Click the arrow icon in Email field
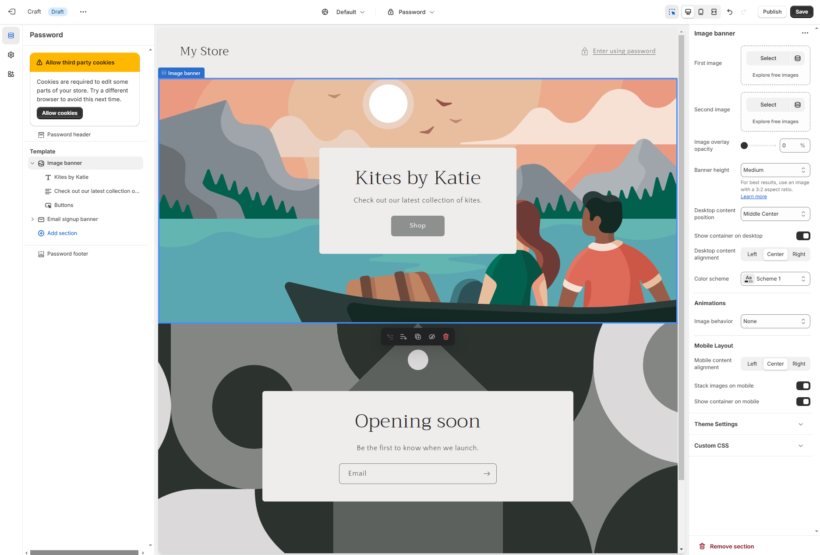The height and width of the screenshot is (555, 820). 487,473
